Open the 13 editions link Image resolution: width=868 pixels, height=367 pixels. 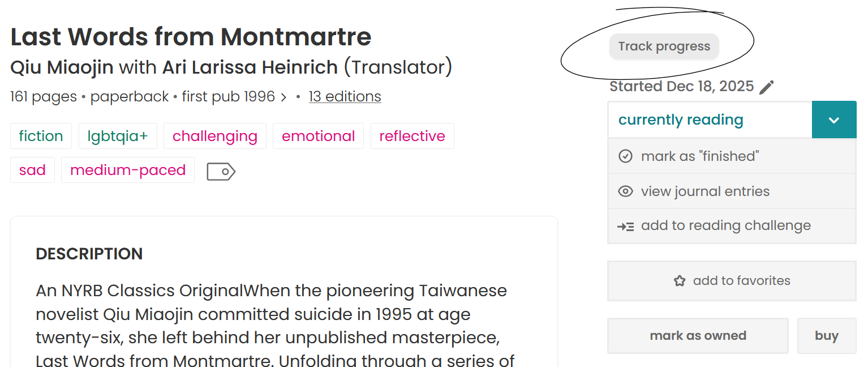coord(345,97)
